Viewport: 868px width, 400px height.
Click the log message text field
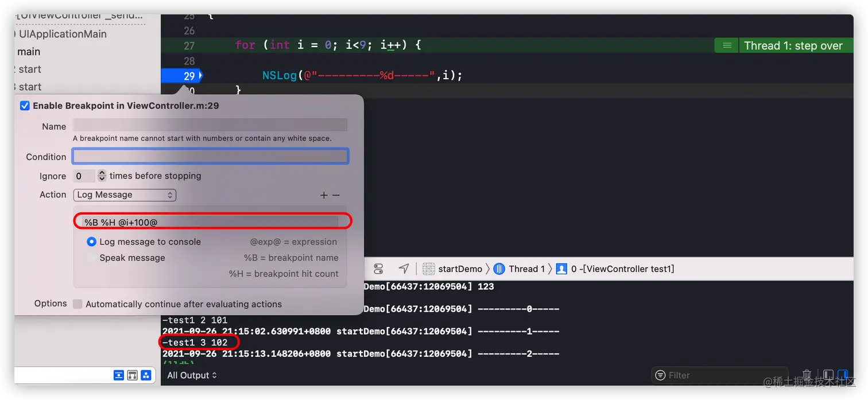[211, 222]
